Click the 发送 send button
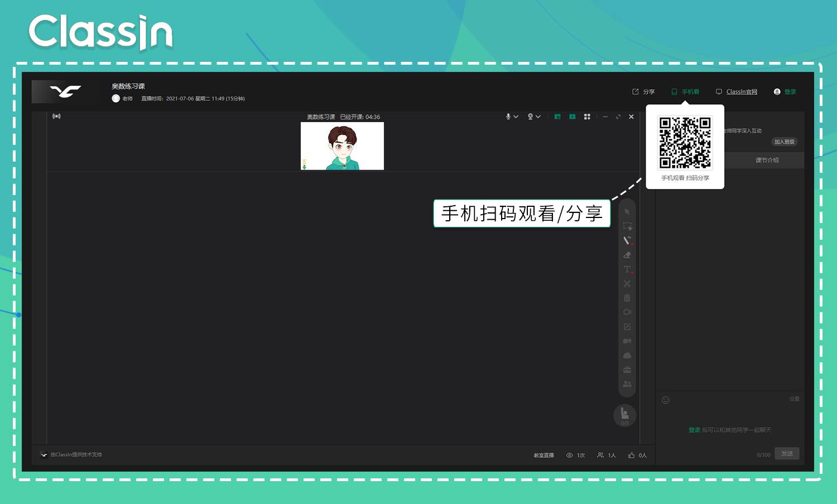 click(787, 454)
